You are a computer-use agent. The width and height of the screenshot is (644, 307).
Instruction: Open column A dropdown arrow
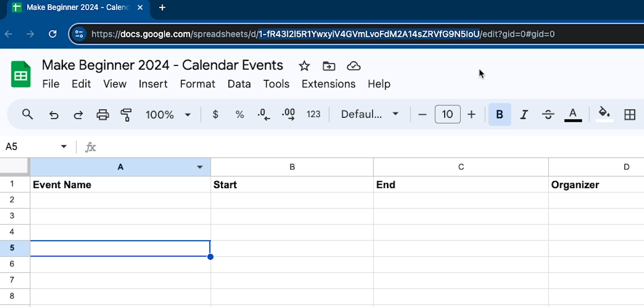tap(200, 167)
